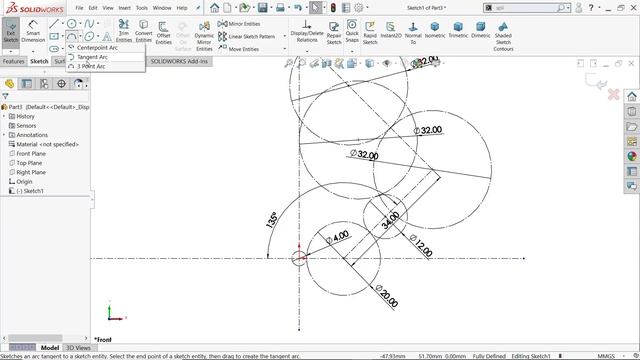
Task: Open the PropertyManager tab
Action: tap(27, 84)
